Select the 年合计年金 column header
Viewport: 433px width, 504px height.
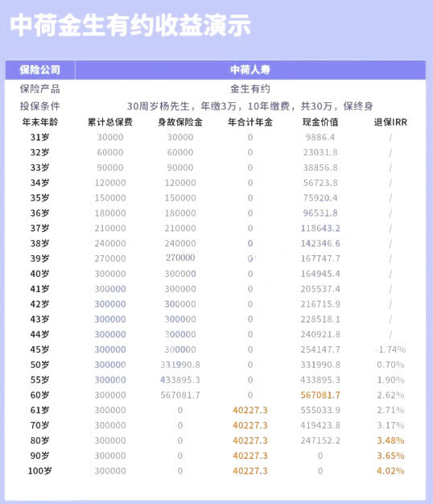pyautogui.click(x=250, y=122)
